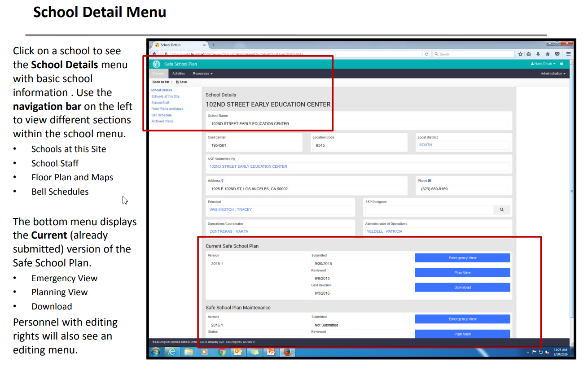The width and height of the screenshot is (588, 366).
Task: Open Schools at this Site in sidebar
Action: tap(165, 96)
